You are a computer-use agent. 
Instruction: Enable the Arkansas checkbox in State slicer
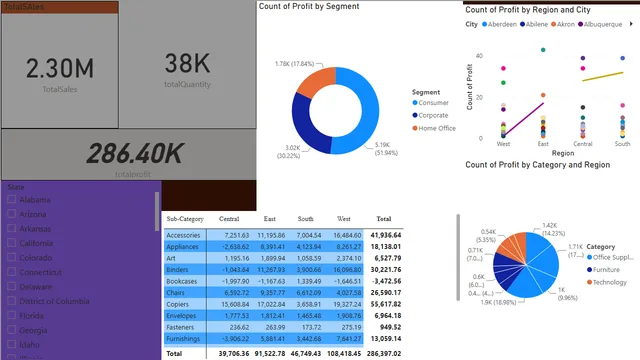coord(11,228)
